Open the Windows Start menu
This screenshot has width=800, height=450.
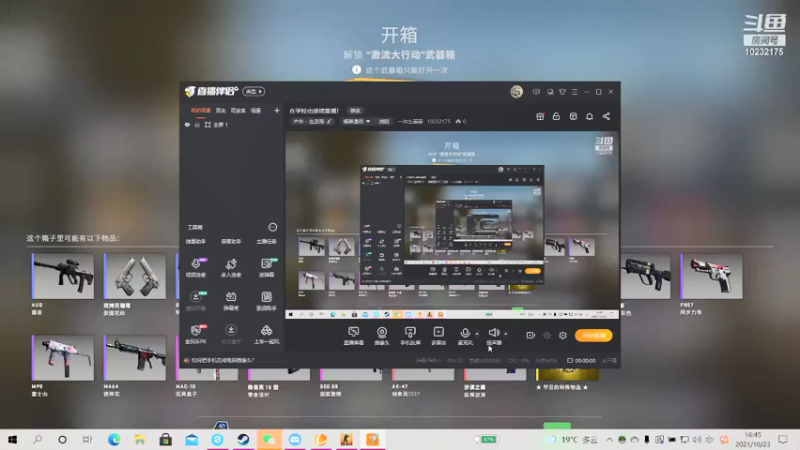[x=12, y=439]
